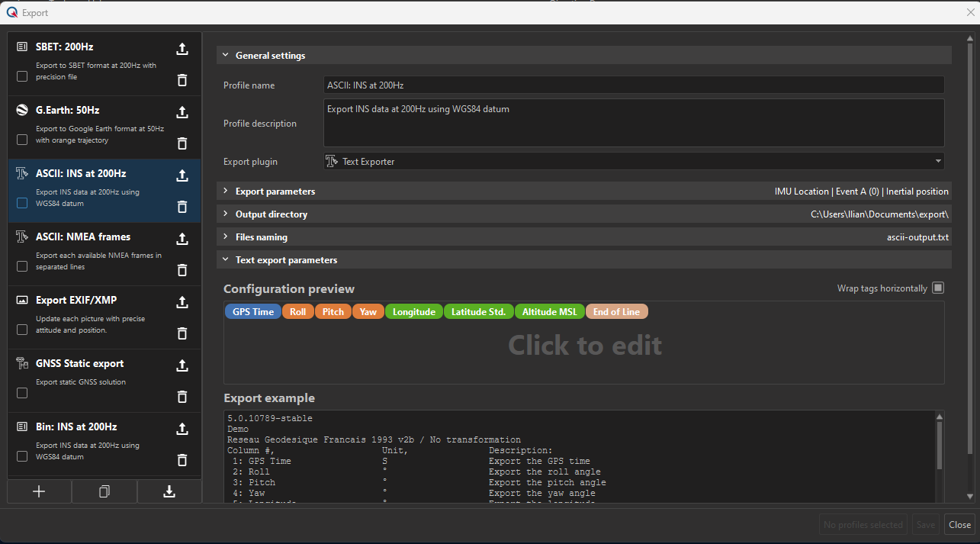This screenshot has width=980, height=544.
Task: Delete the GNSS Static export profile
Action: (182, 396)
